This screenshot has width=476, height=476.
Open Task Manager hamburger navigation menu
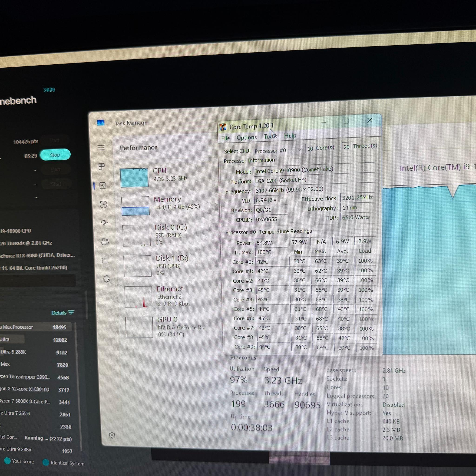pyautogui.click(x=101, y=148)
